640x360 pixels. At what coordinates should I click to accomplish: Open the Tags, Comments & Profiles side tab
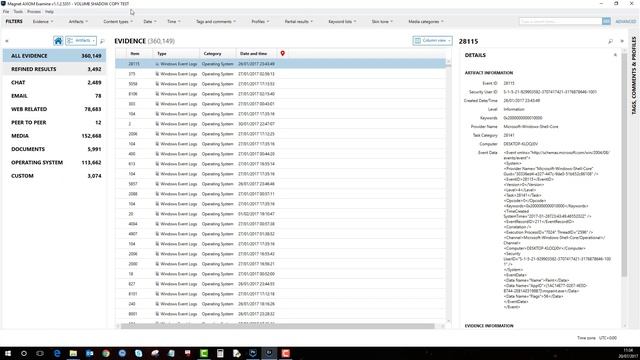coord(634,75)
